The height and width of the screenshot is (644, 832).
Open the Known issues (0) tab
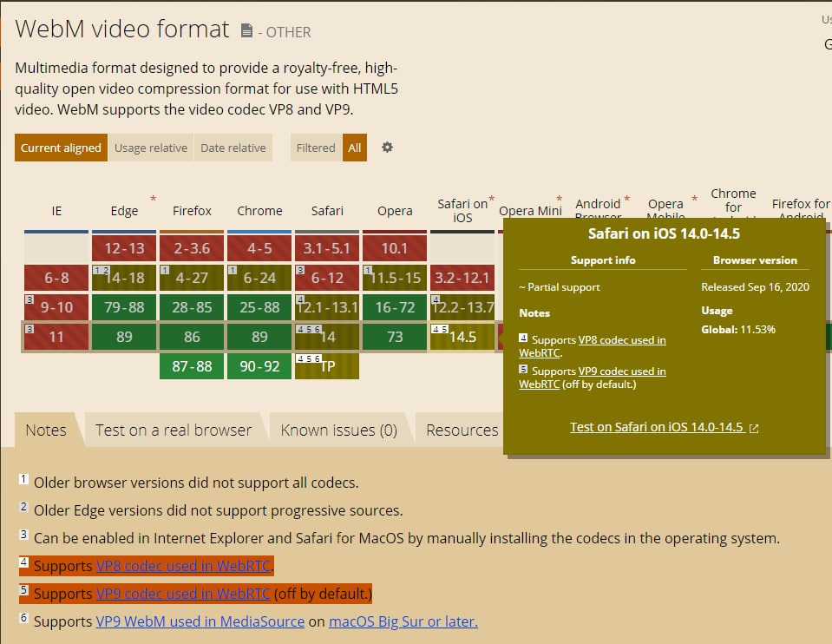tap(339, 430)
